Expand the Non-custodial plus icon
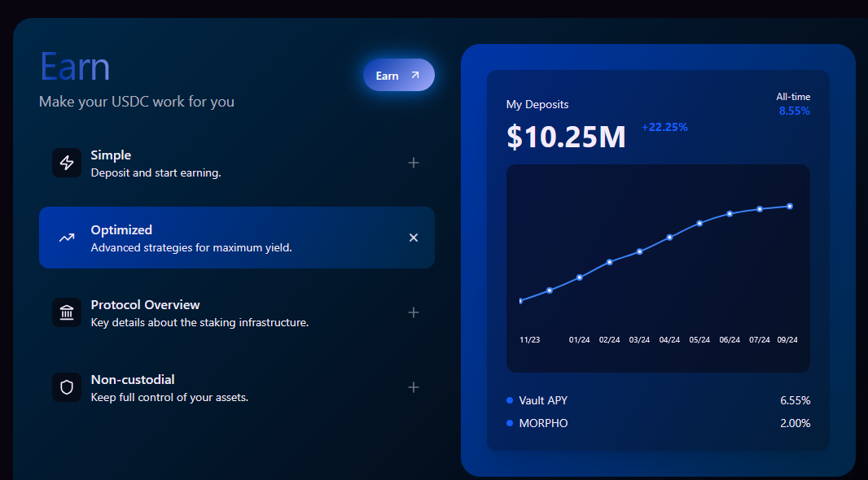868x480 pixels. pyautogui.click(x=414, y=387)
